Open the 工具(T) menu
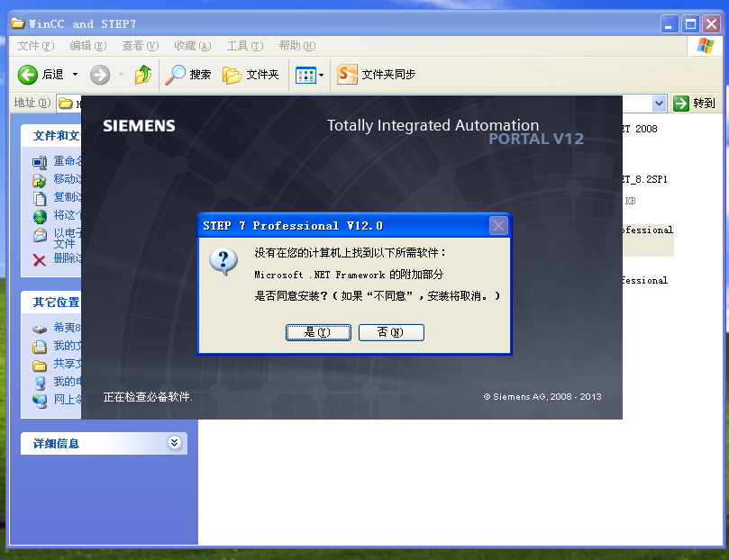 [x=244, y=46]
